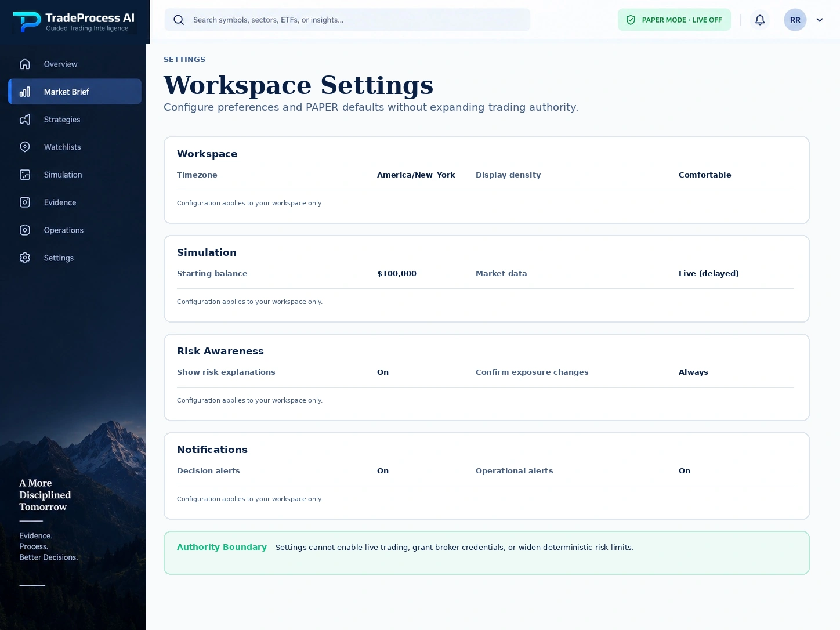
Task: Click the Timezone label
Action: (197, 175)
